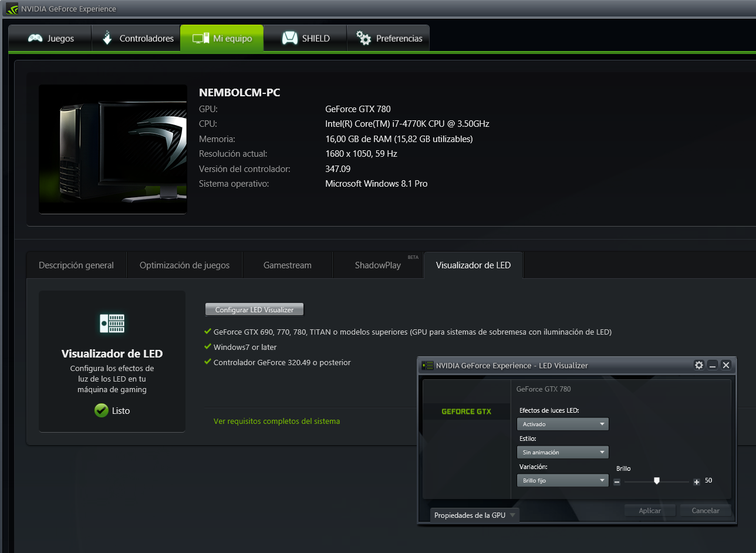Click the NEMBOLCM-PC computer name

coord(239,93)
